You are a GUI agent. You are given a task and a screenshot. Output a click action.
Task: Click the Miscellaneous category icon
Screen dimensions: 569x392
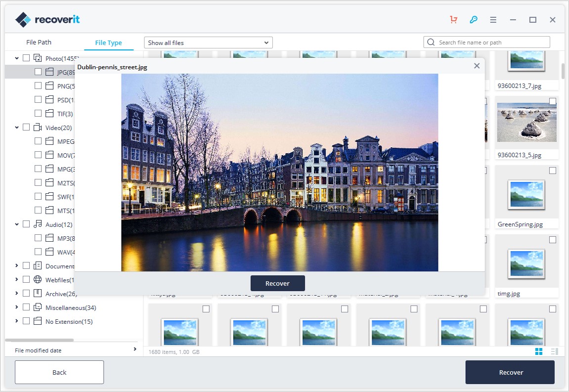[38, 307]
